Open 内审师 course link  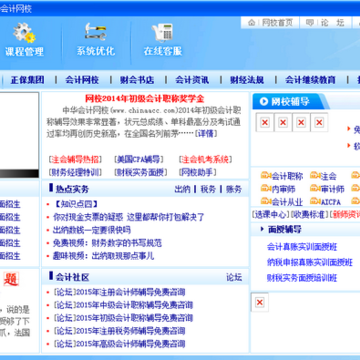tap(283, 189)
